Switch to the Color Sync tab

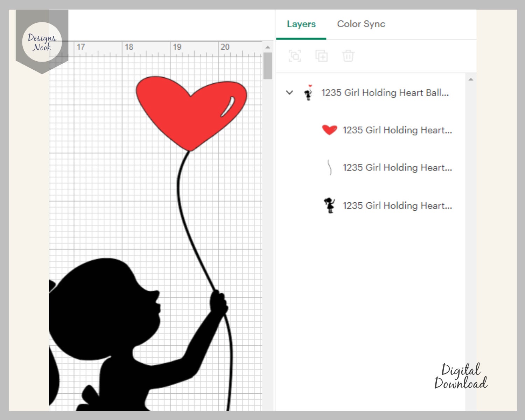coord(361,24)
